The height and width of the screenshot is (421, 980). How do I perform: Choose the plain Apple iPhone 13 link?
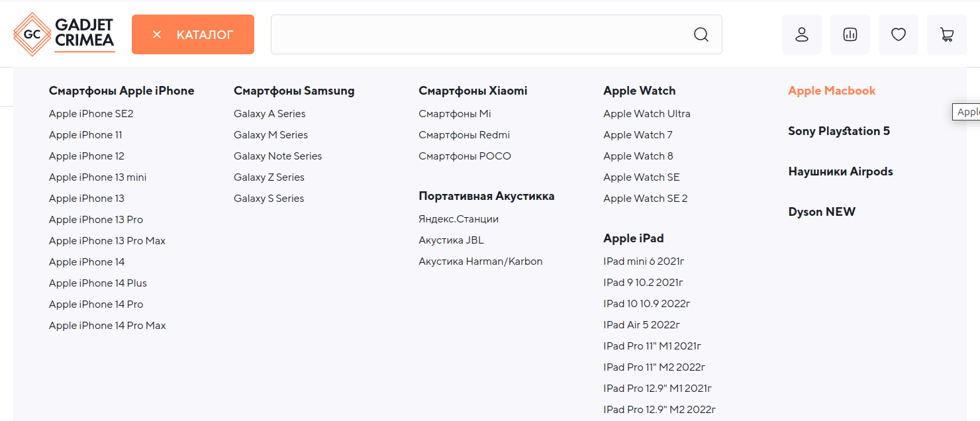87,199
